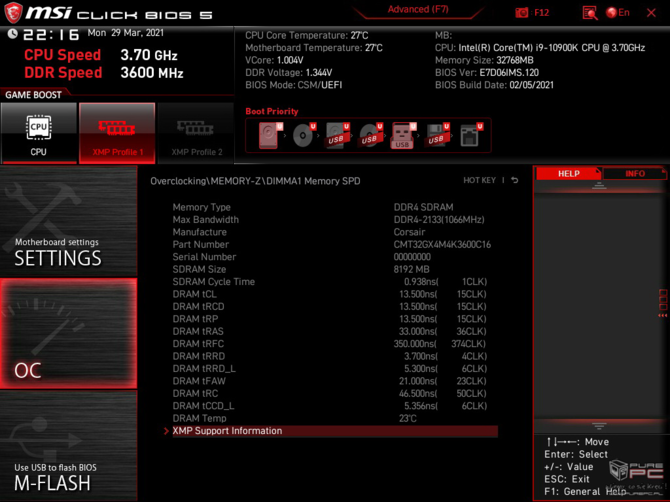Viewport: 670px width, 502px height.
Task: Toggle the CPU Game Boost button
Action: pyautogui.click(x=39, y=133)
